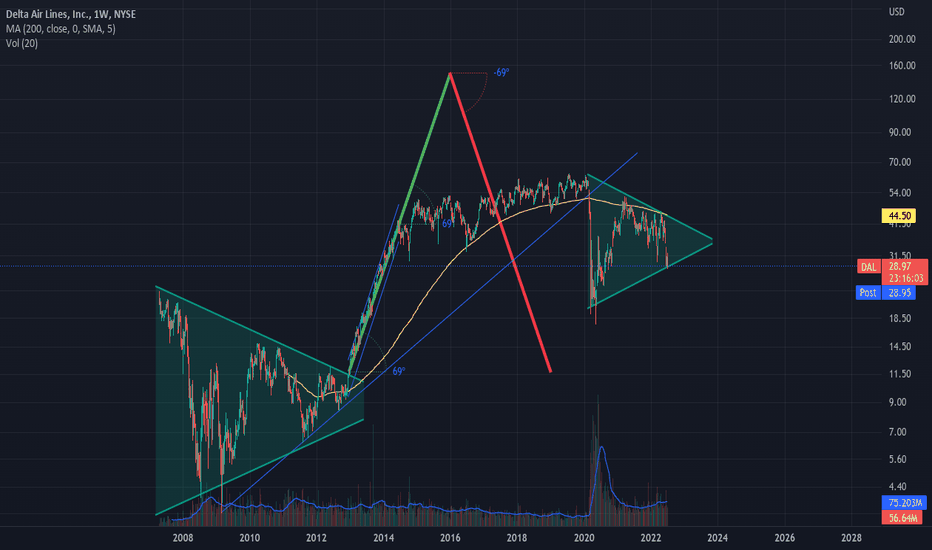Select the MA (200, close, 0, SMA, 5) indicator legend
The image size is (932, 550).
61,29
